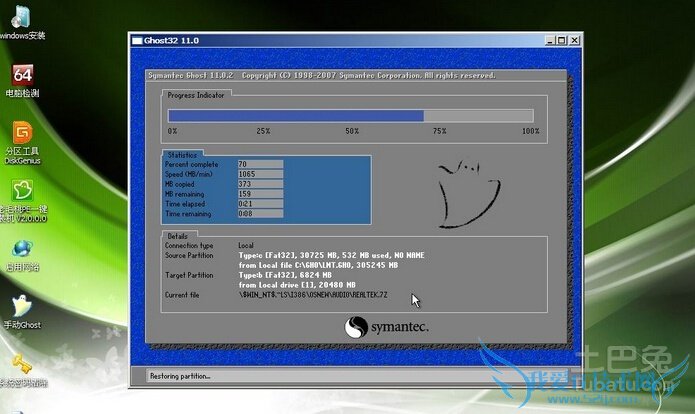Image resolution: width=695 pixels, height=414 pixels.
Task: Click the 'Time remaining' label
Action: 188,214
